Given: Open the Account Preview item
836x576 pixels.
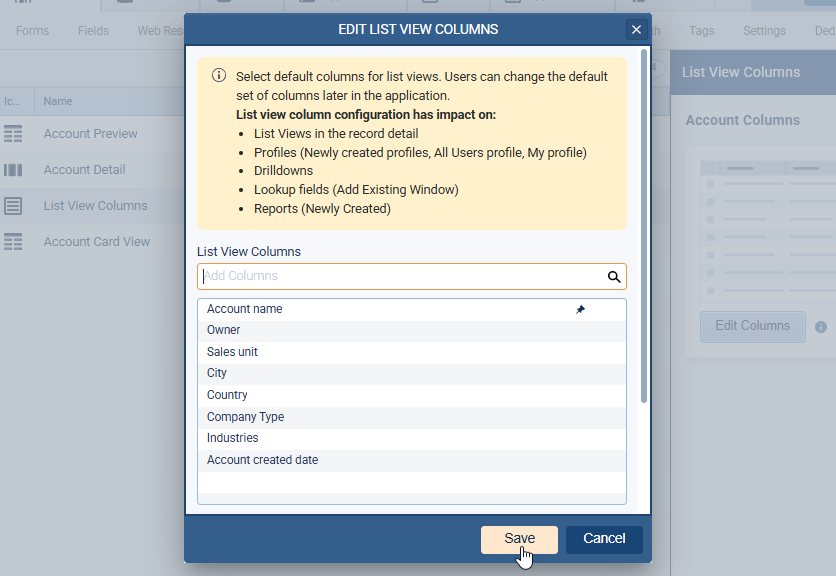Looking at the screenshot, I should tap(90, 134).
